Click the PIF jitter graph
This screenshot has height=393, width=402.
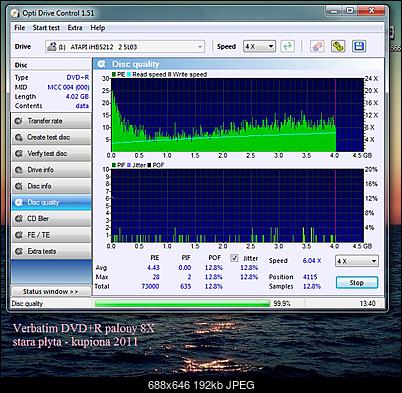click(237, 206)
